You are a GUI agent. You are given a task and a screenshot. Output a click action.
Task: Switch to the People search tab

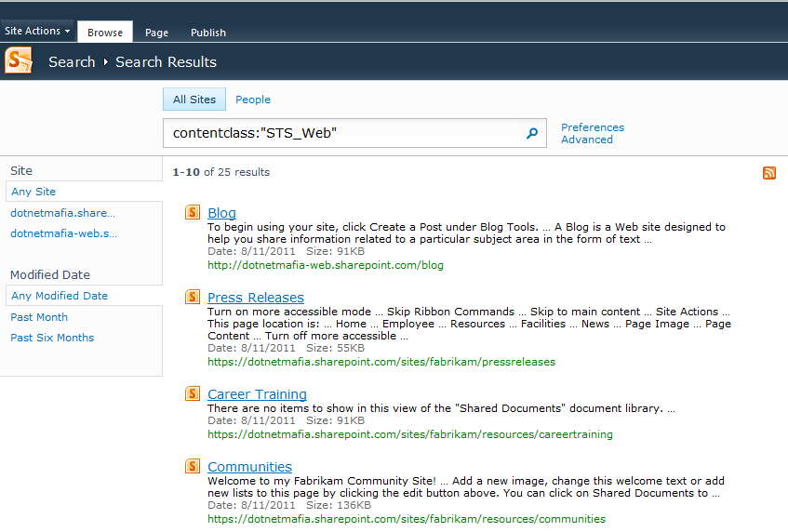pos(253,100)
